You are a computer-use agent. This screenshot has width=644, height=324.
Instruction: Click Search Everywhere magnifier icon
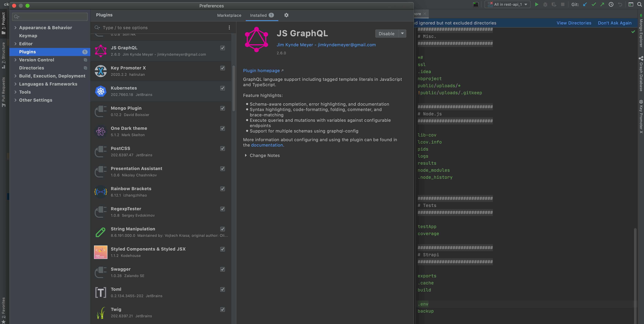pos(639,5)
